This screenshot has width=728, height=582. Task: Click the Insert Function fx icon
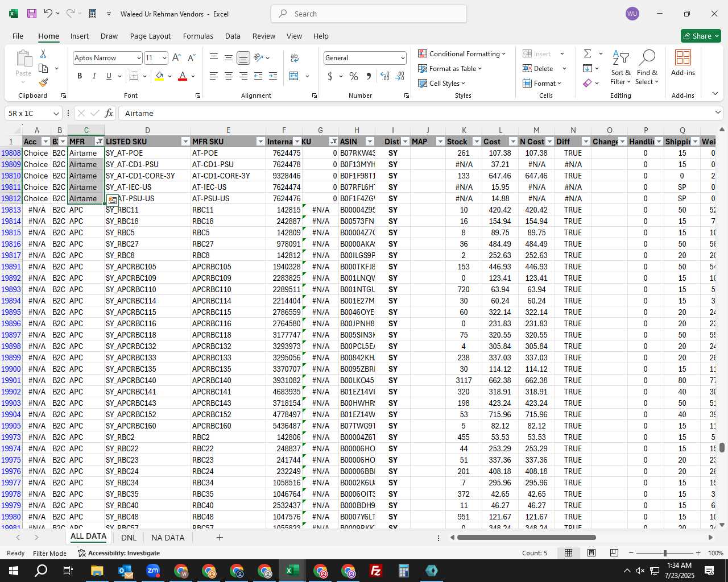109,113
